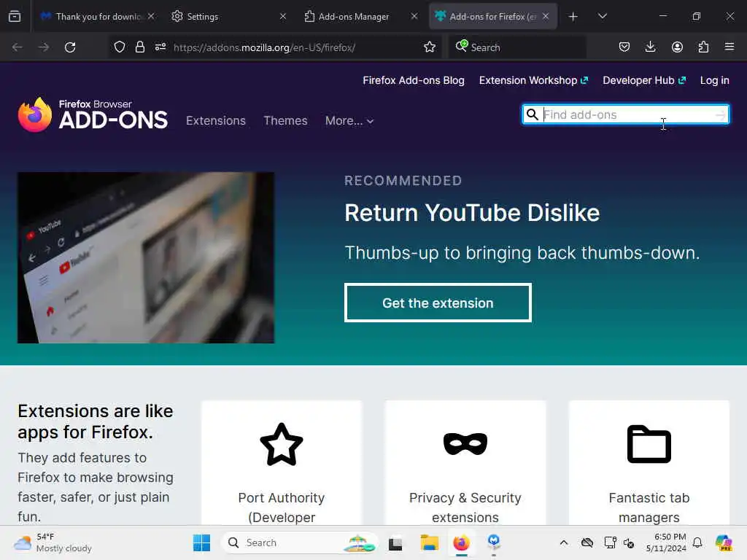Click the folder icon for tab managers
The image size is (747, 560).
649,444
